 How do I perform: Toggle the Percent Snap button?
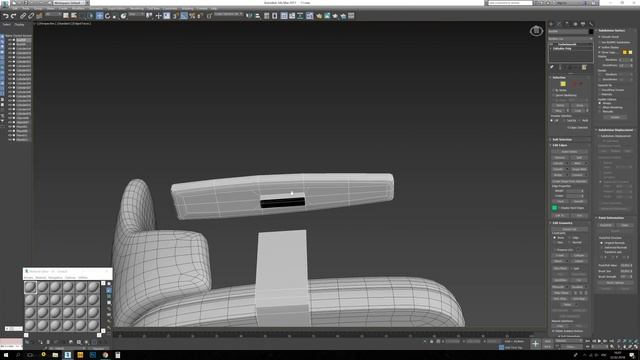(x=192, y=16)
